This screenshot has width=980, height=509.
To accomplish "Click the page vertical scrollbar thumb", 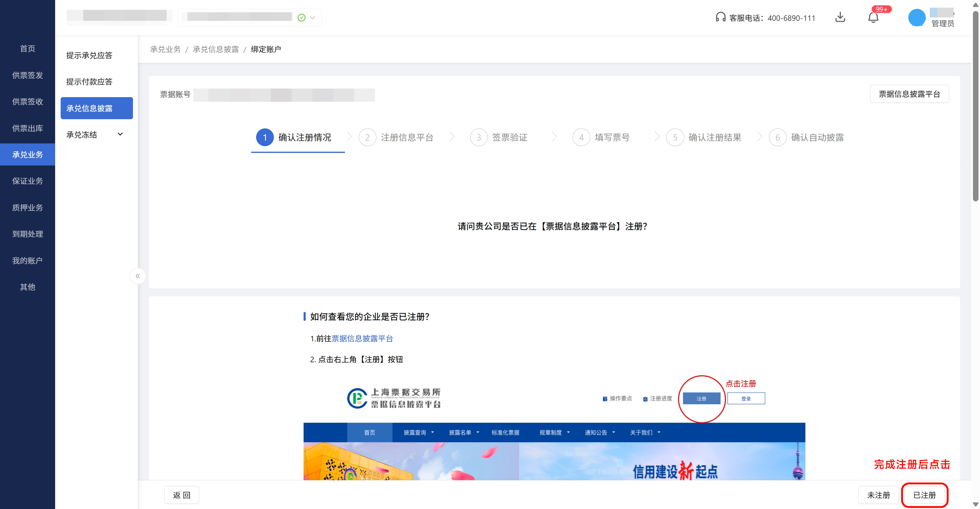I will tap(975, 107).
